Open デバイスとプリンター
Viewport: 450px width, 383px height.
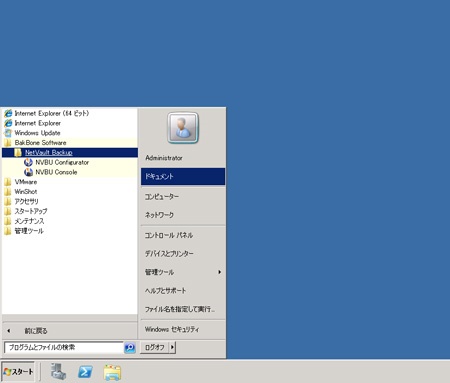point(183,254)
